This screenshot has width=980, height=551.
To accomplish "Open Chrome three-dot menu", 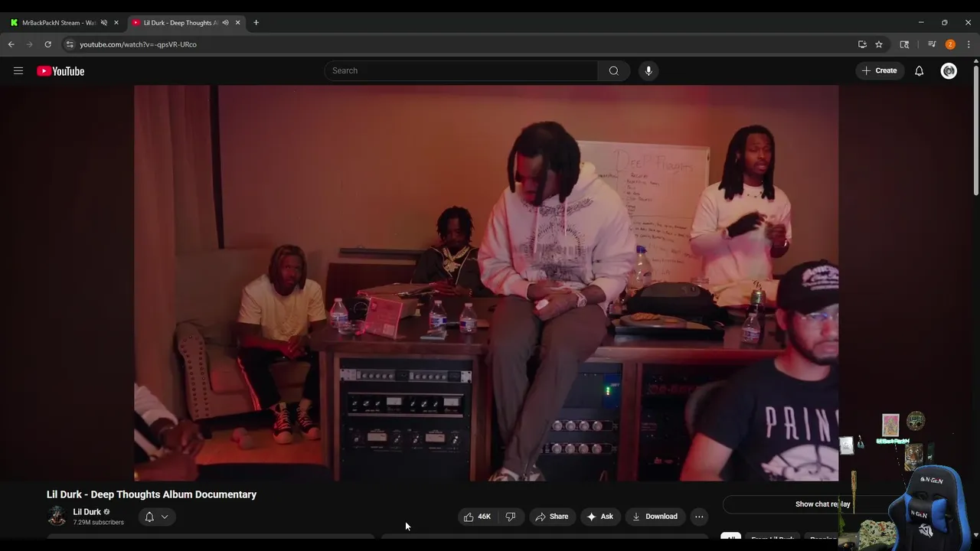I will click(969, 44).
